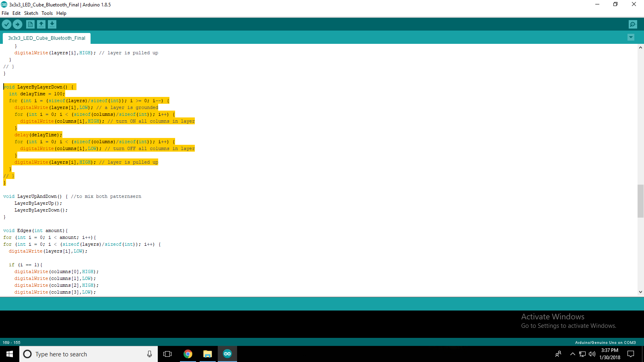The width and height of the screenshot is (644, 362).
Task: Open the Sketch menu
Action: coord(31,13)
